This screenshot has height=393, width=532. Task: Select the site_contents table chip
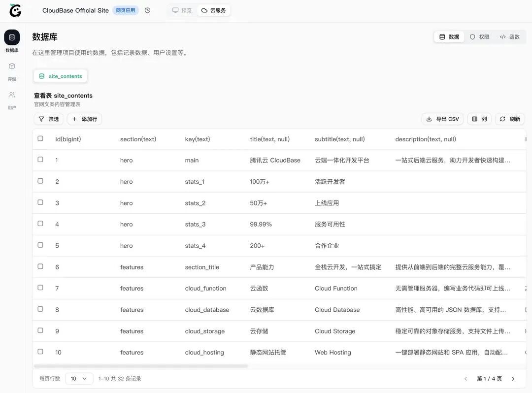(61, 76)
